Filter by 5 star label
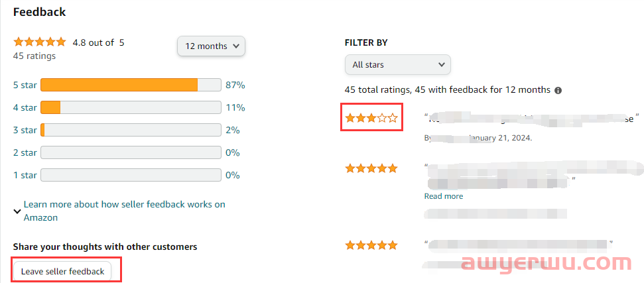644x283 pixels. pyautogui.click(x=25, y=85)
